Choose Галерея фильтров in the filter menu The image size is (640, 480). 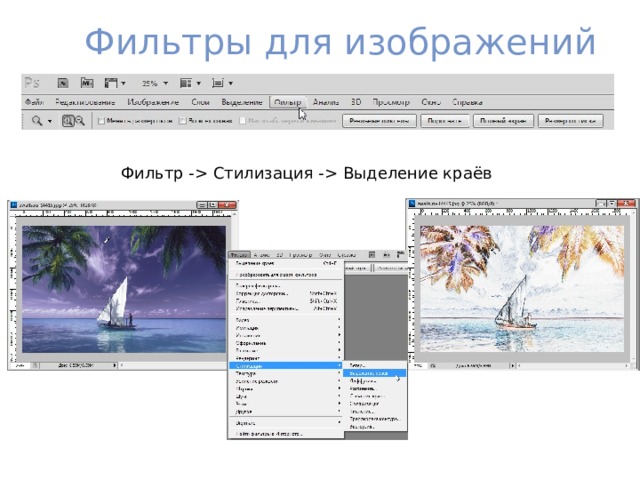click(286, 286)
